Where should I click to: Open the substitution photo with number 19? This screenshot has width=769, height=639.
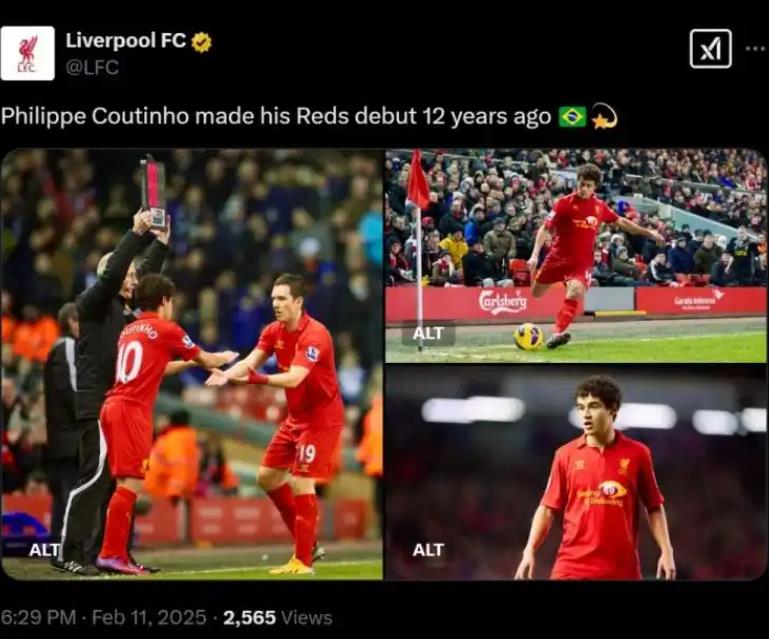point(192,364)
